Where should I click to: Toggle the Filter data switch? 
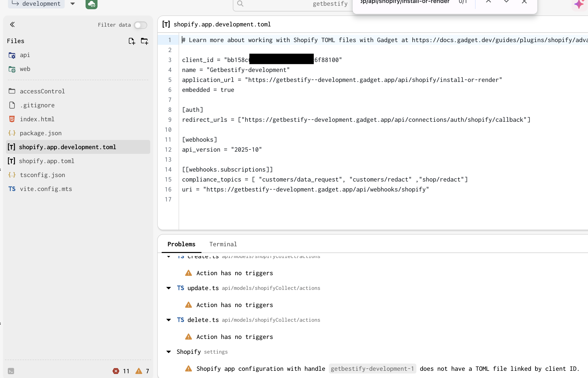point(140,25)
